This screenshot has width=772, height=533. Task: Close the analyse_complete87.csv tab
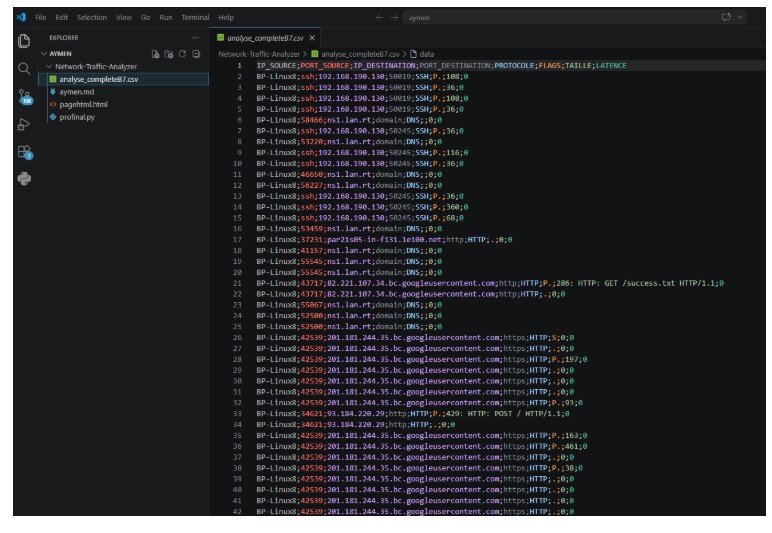coord(312,38)
